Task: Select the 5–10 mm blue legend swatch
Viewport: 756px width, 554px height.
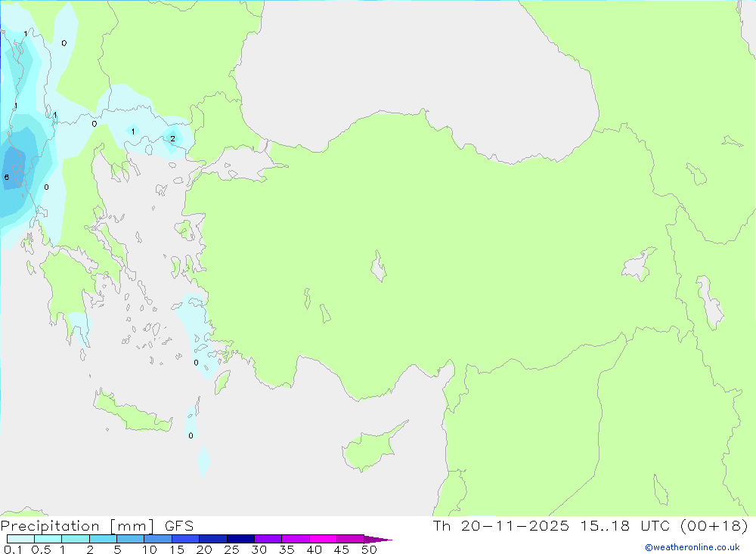Action: click(x=130, y=539)
